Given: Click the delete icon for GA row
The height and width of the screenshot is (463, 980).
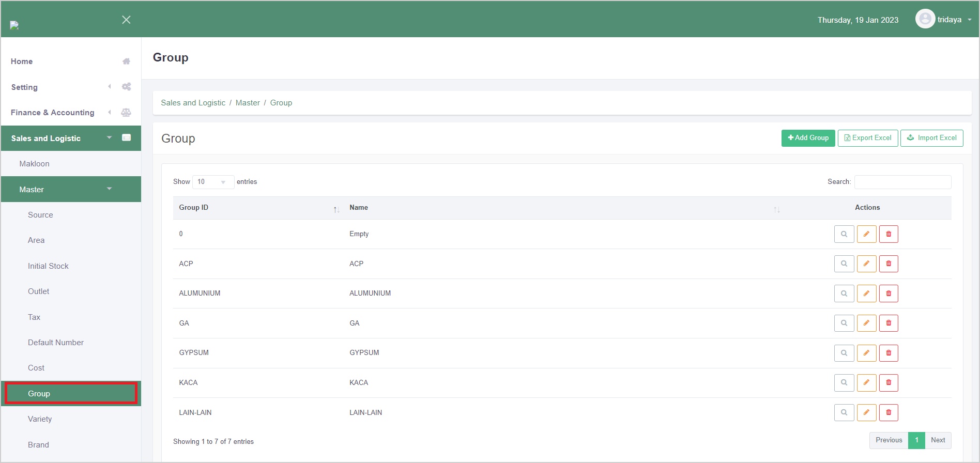Looking at the screenshot, I should pos(889,323).
